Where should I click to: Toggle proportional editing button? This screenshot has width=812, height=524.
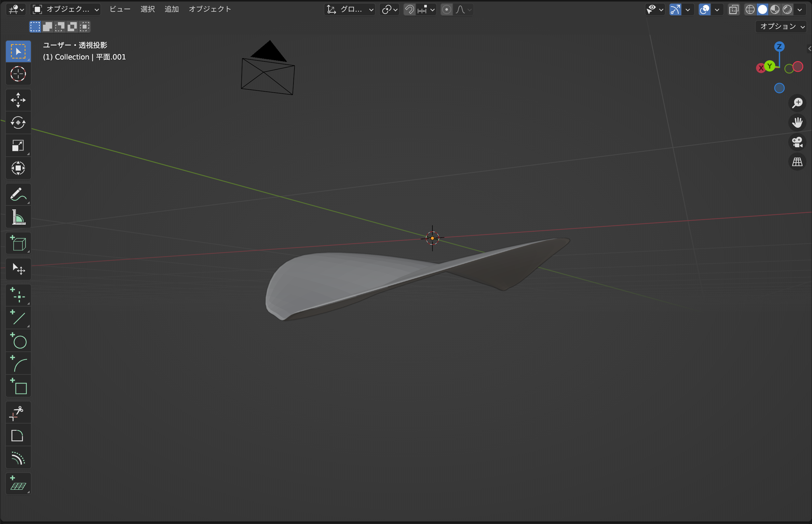pyautogui.click(x=446, y=9)
